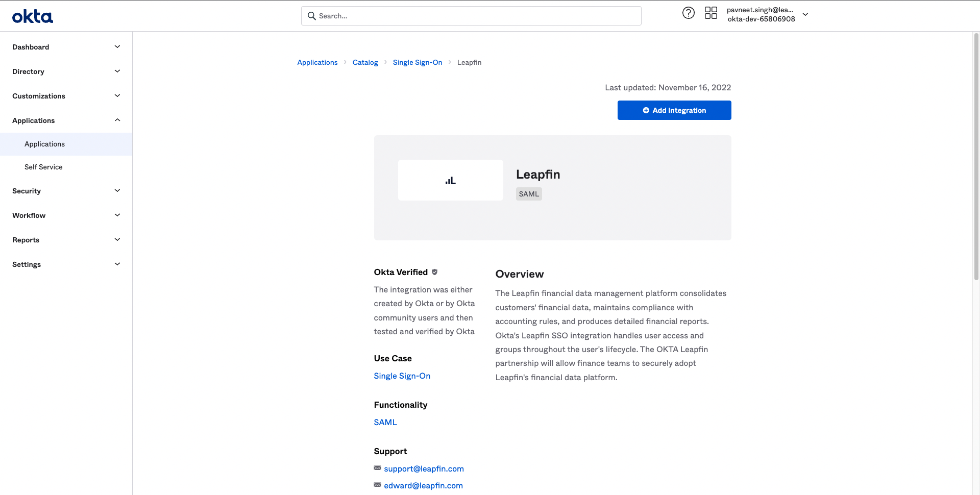The height and width of the screenshot is (495, 980).
Task: Click the Leapfin logo thumbnail
Action: 451,180
